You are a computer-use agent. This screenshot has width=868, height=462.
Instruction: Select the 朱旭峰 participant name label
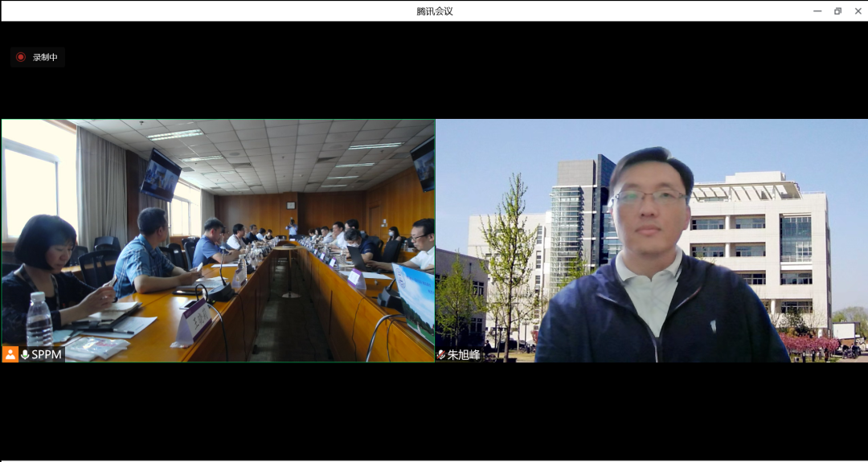point(464,354)
